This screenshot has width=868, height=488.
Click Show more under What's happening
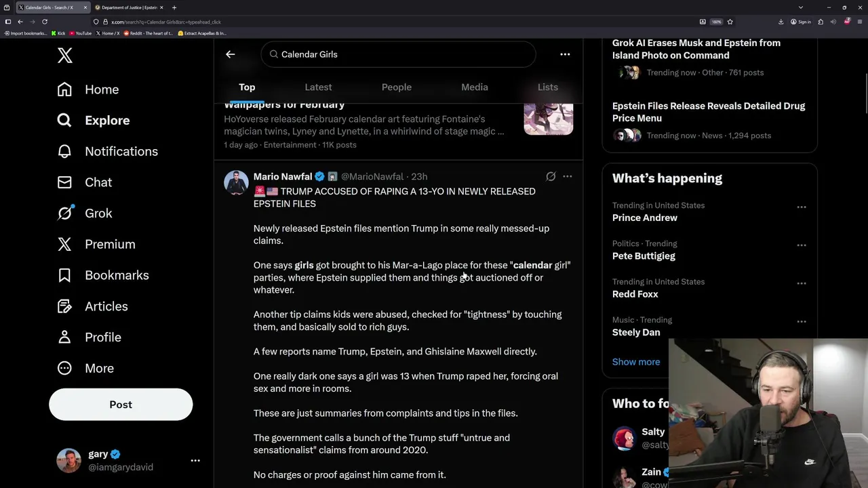click(x=636, y=362)
